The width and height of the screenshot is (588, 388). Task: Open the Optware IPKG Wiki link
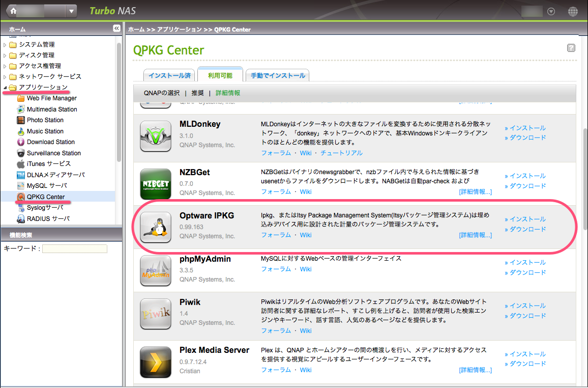point(306,235)
